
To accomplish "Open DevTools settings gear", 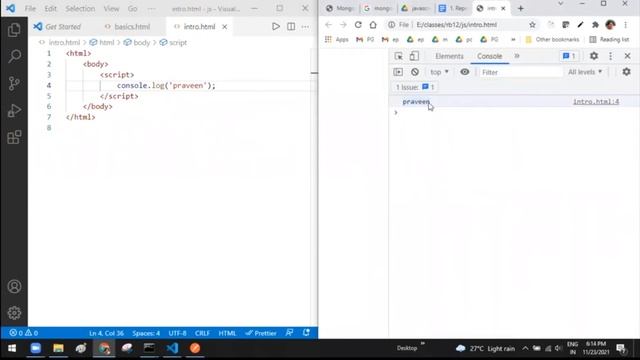I will 594,56.
